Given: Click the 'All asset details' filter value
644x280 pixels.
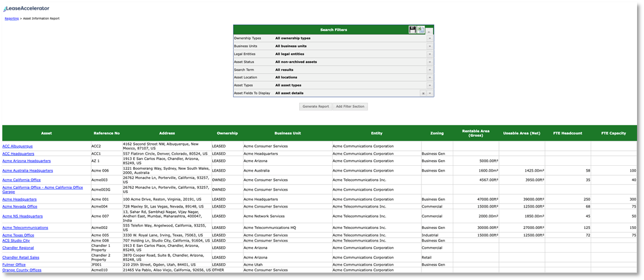Looking at the screenshot, I should [x=290, y=93].
